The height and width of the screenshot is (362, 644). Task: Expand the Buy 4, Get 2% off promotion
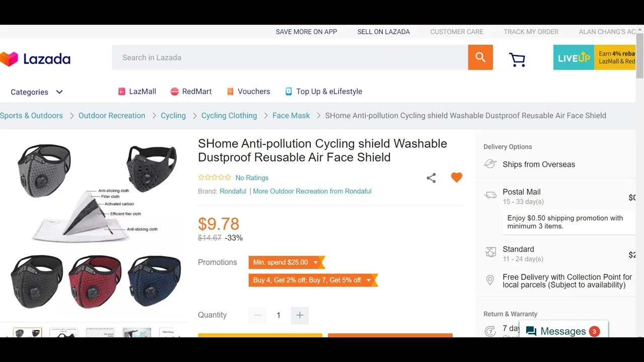click(312, 280)
